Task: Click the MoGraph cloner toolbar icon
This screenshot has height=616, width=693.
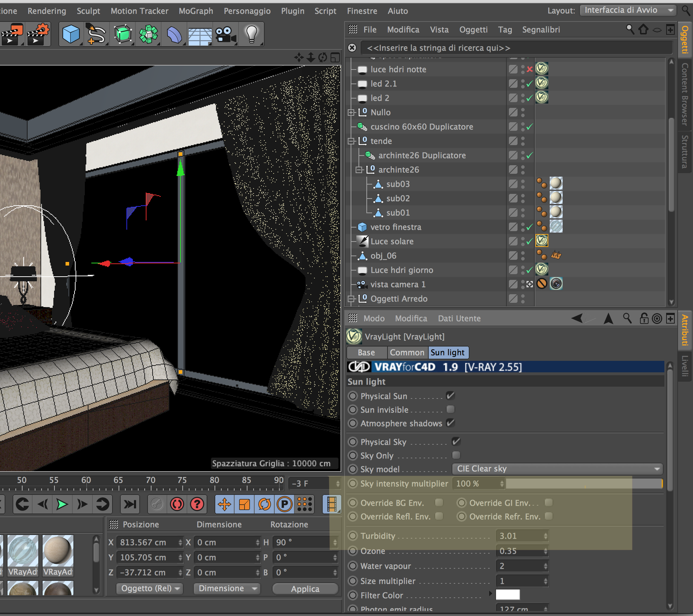Action: coord(148,35)
